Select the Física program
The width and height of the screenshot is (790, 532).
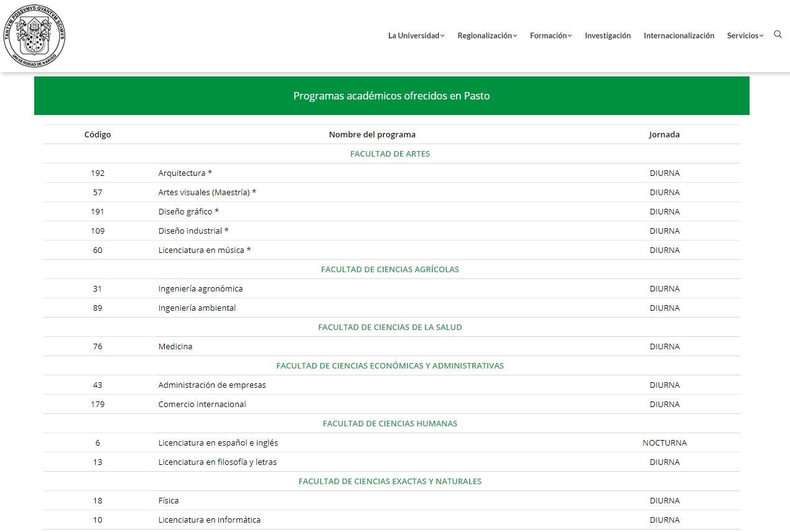click(169, 500)
